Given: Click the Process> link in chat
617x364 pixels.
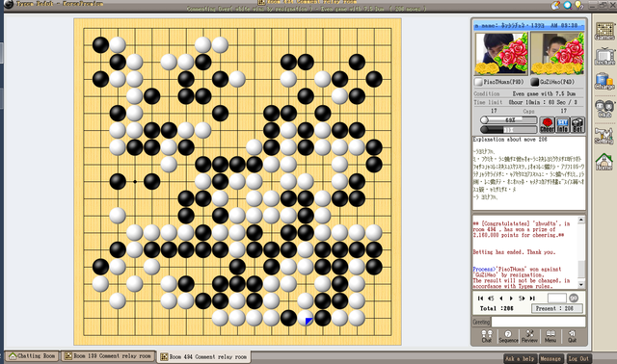Looking at the screenshot, I should 483,270.
